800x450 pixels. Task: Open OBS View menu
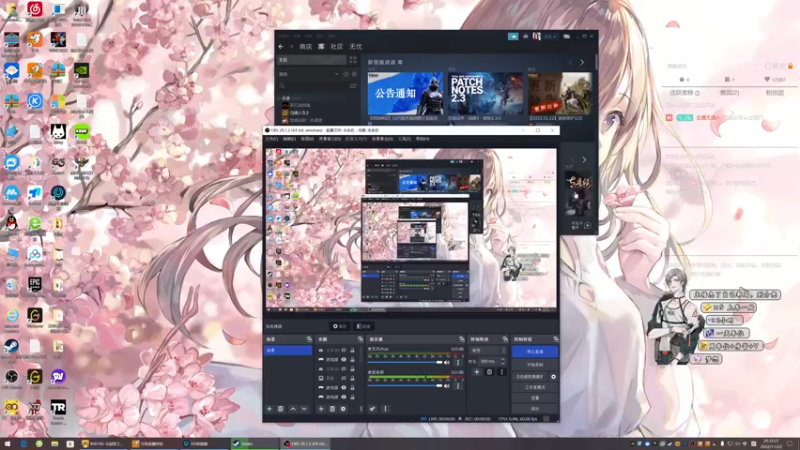click(307, 139)
